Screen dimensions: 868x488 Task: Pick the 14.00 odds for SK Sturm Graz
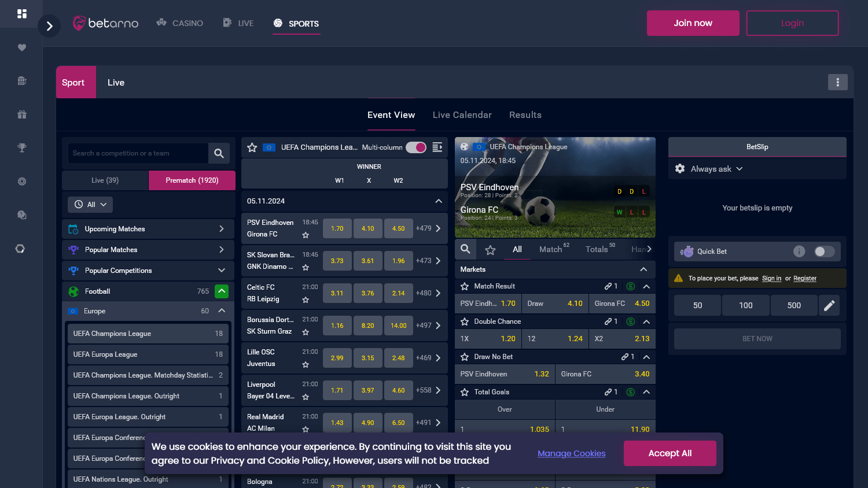[399, 326]
